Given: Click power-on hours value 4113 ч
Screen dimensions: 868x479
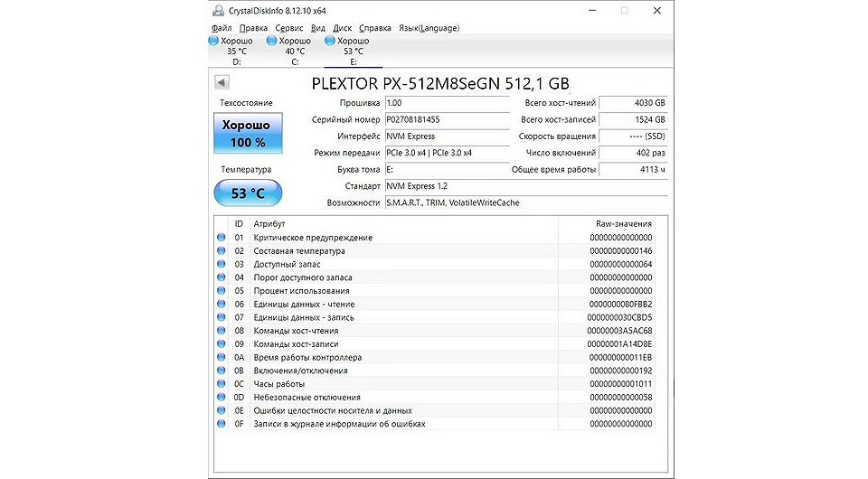Looking at the screenshot, I should click(x=633, y=169).
